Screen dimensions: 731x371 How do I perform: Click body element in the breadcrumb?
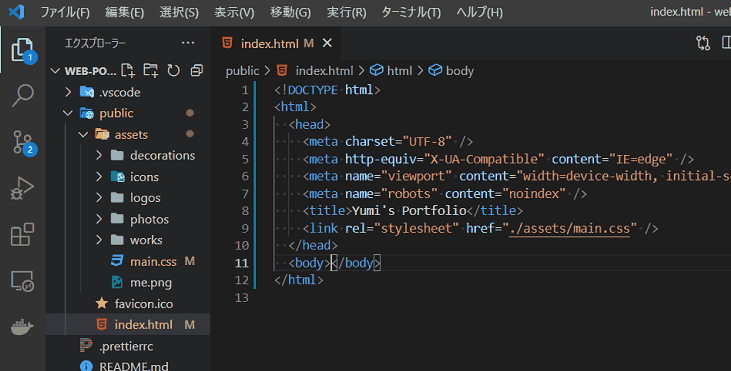pyautogui.click(x=460, y=71)
